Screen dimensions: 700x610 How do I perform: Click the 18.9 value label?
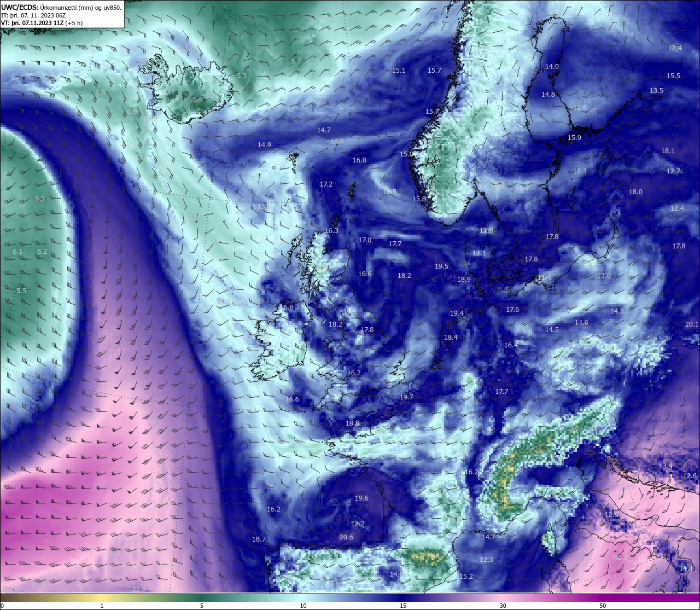pyautogui.click(x=464, y=280)
